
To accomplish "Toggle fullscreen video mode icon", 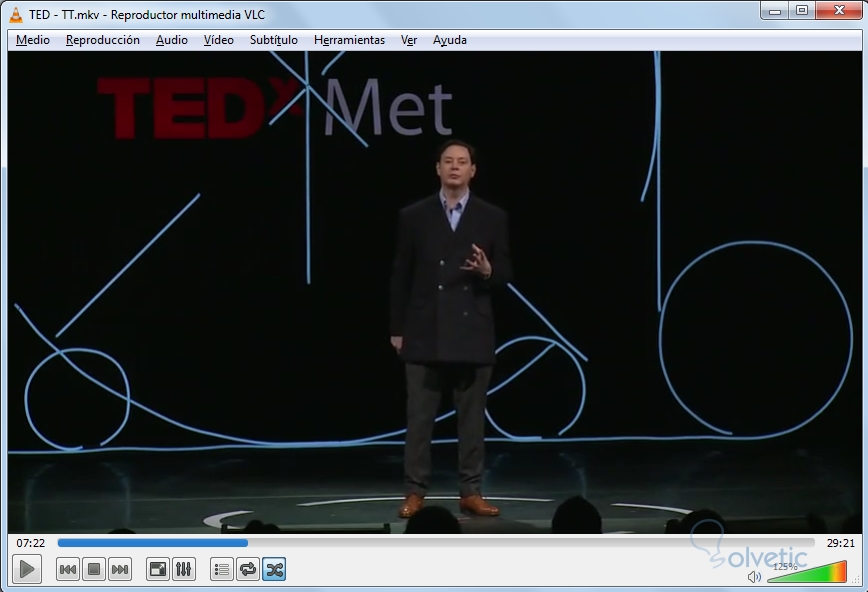I will [x=158, y=569].
